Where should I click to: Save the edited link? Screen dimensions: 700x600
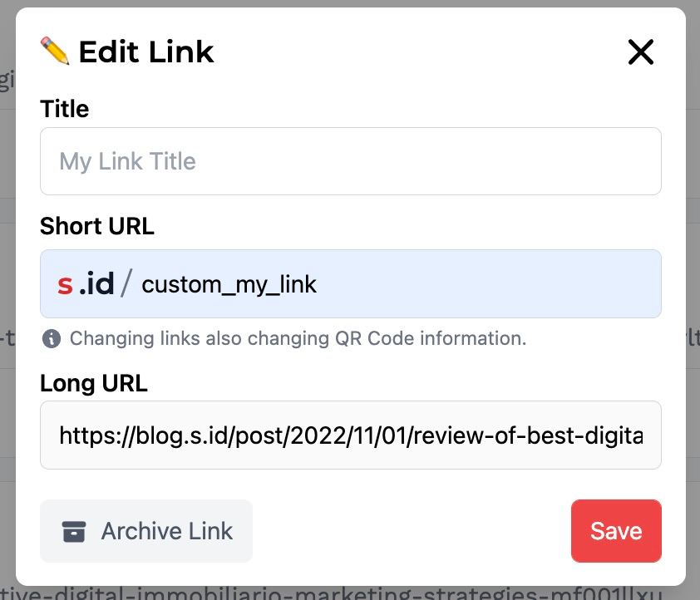click(x=616, y=530)
